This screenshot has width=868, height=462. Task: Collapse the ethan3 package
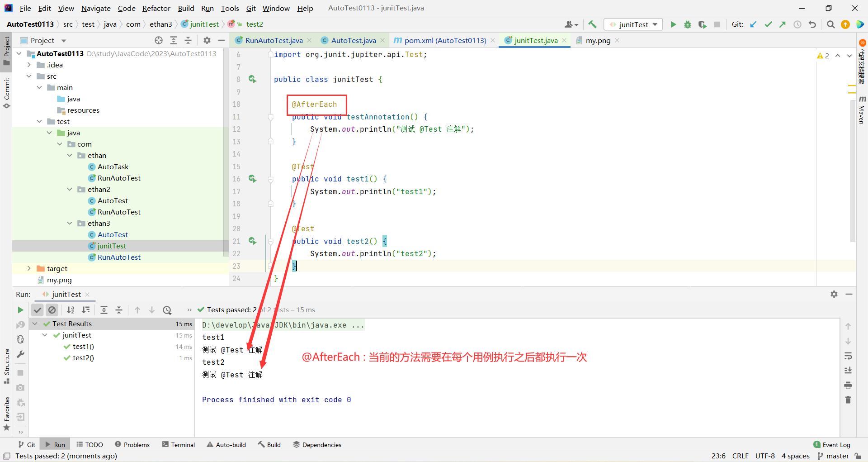pos(70,223)
